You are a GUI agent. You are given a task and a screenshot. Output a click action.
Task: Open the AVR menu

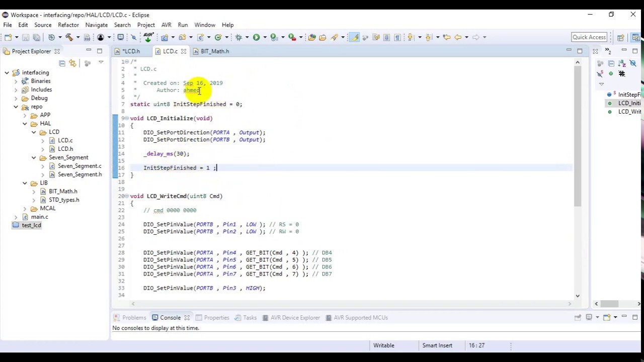[166, 25]
